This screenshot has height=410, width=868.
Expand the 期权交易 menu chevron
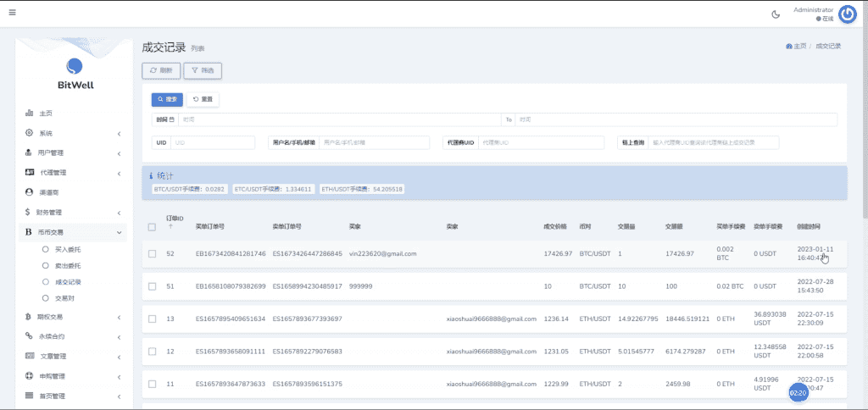click(x=119, y=318)
